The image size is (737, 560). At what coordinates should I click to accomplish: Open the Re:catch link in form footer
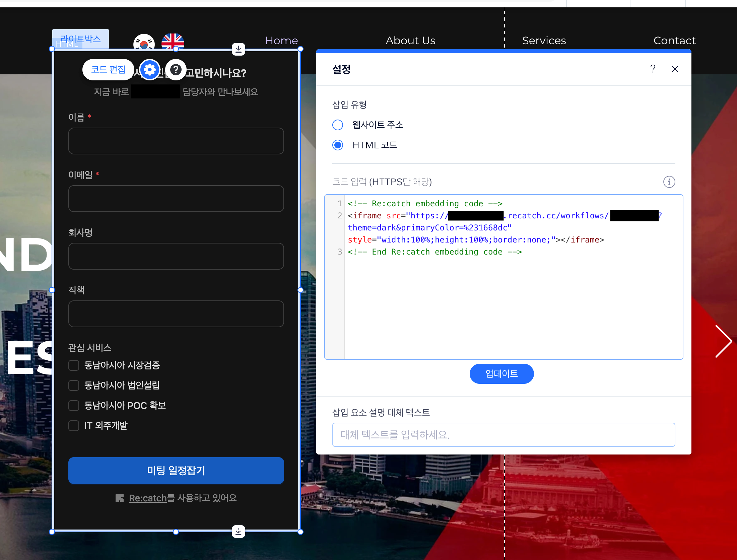(148, 498)
